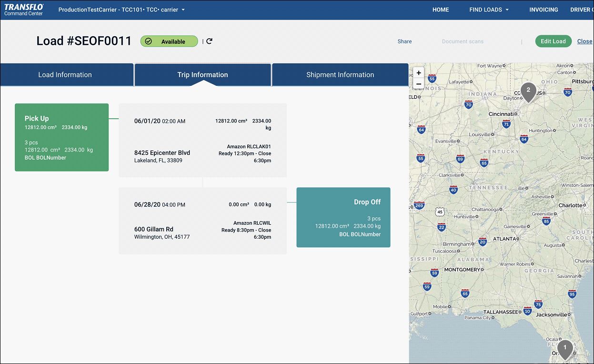Open the DRIVER menu at top right
Screen dimensions: 594x364
(x=581, y=9)
